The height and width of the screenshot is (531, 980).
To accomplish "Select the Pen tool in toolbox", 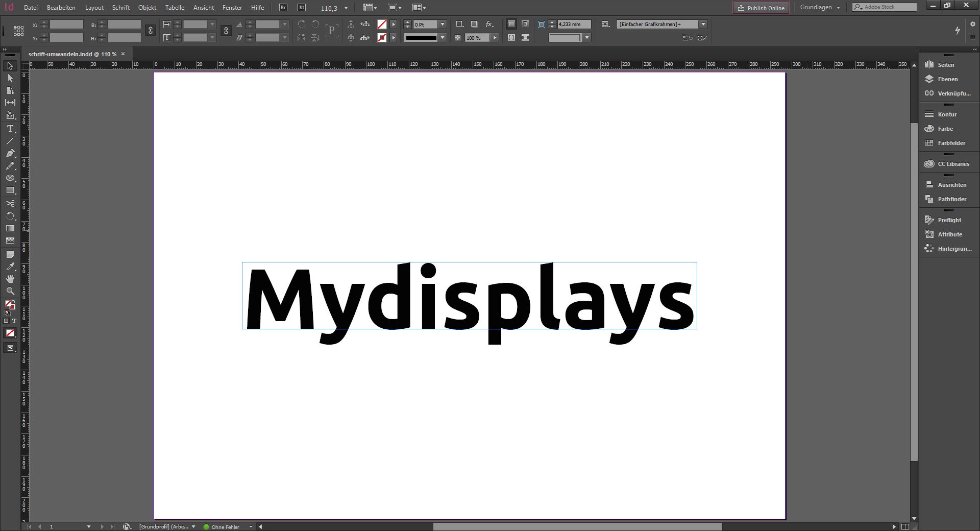I will coord(10,153).
